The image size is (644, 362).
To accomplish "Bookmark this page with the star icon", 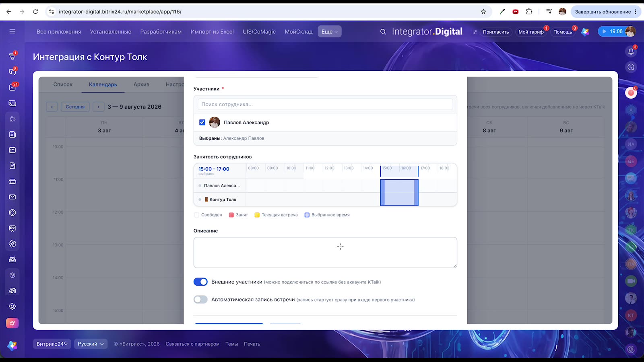I will click(483, 12).
